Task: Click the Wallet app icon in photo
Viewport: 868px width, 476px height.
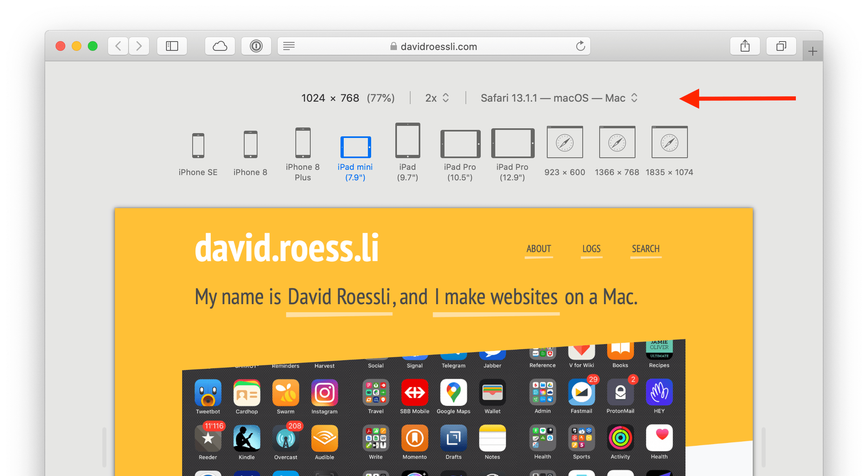Action: pyautogui.click(x=492, y=392)
